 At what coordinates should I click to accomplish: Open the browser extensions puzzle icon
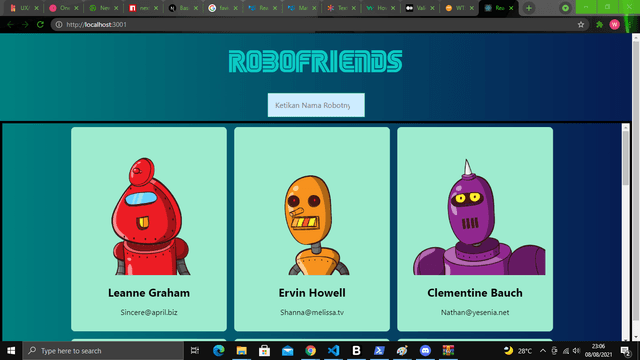(599, 24)
